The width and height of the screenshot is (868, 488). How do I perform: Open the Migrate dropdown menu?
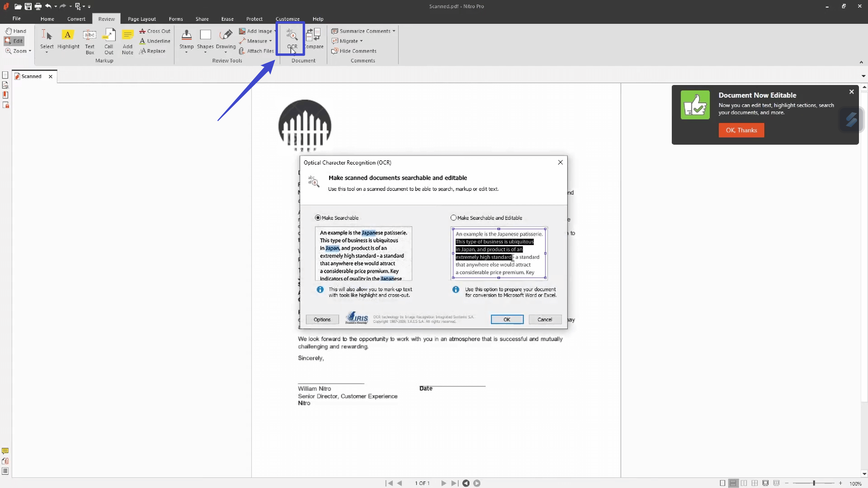[361, 41]
